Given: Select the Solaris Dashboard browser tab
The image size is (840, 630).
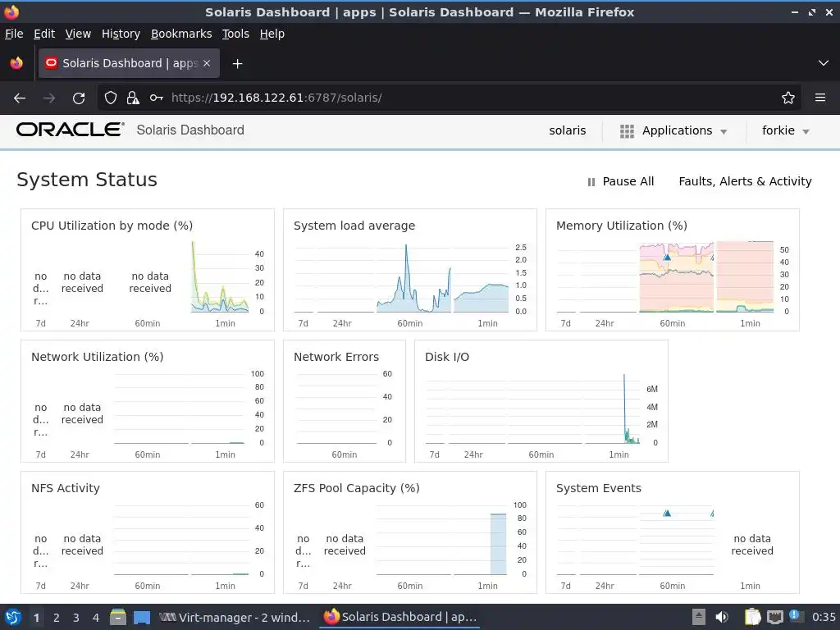Looking at the screenshot, I should click(x=129, y=63).
